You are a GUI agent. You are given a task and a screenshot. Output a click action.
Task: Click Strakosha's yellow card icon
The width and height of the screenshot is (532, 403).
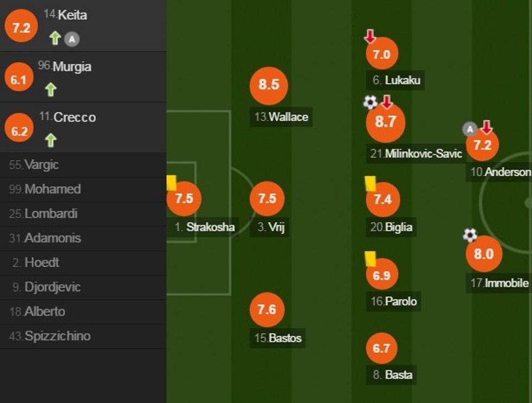click(172, 183)
